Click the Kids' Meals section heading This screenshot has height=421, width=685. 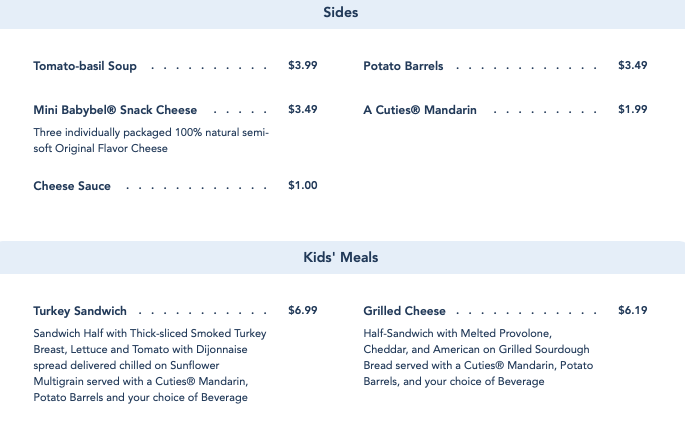coord(341,257)
